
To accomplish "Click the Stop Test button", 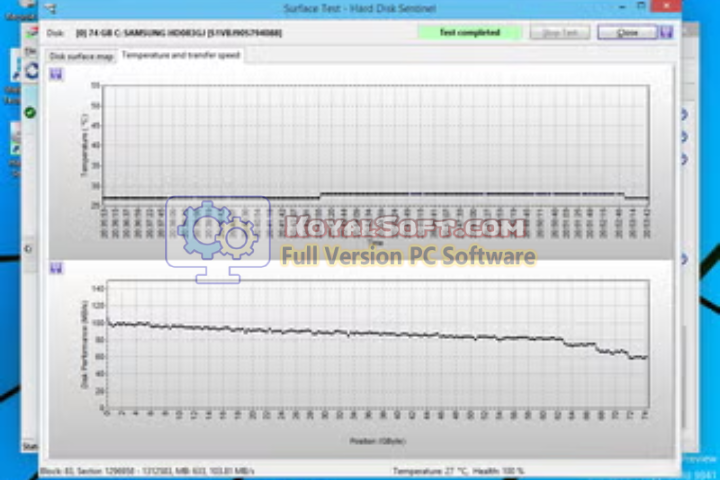I will pyautogui.click(x=560, y=33).
